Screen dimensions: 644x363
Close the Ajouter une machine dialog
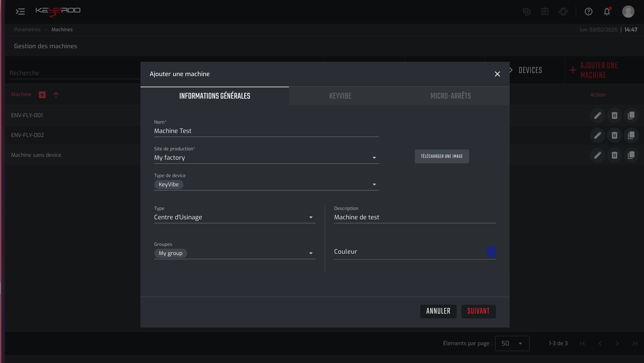click(x=497, y=74)
